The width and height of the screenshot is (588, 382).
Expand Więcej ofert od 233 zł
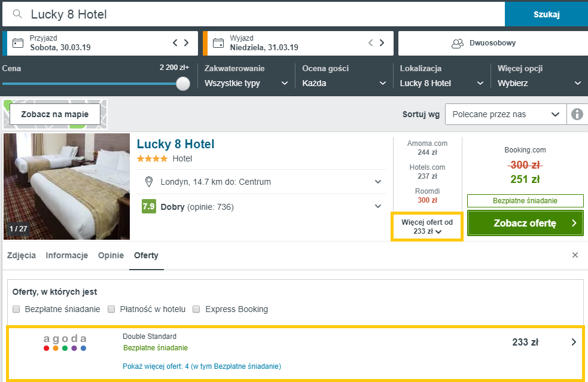coord(426,227)
